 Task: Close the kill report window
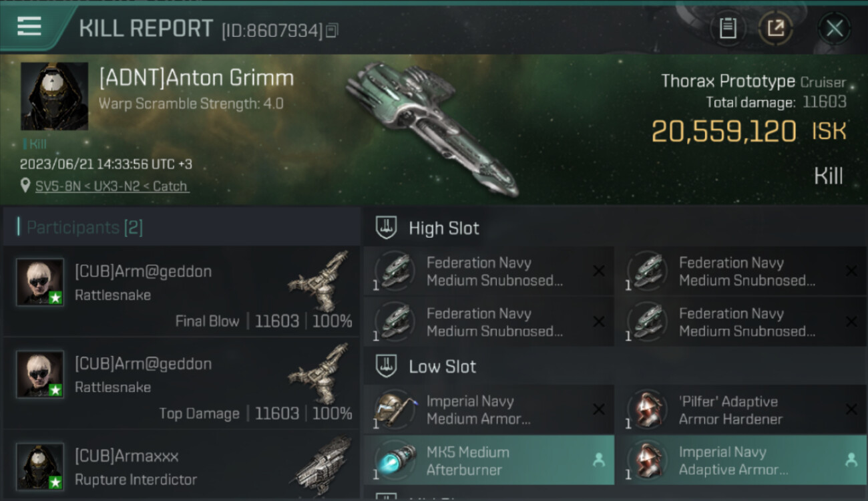pos(834,28)
